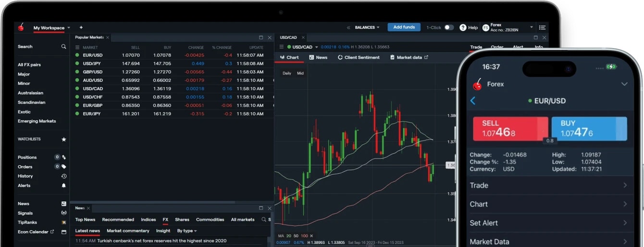Open the Popular Markets table hamburger menu
644x247 pixels.
tap(77, 48)
